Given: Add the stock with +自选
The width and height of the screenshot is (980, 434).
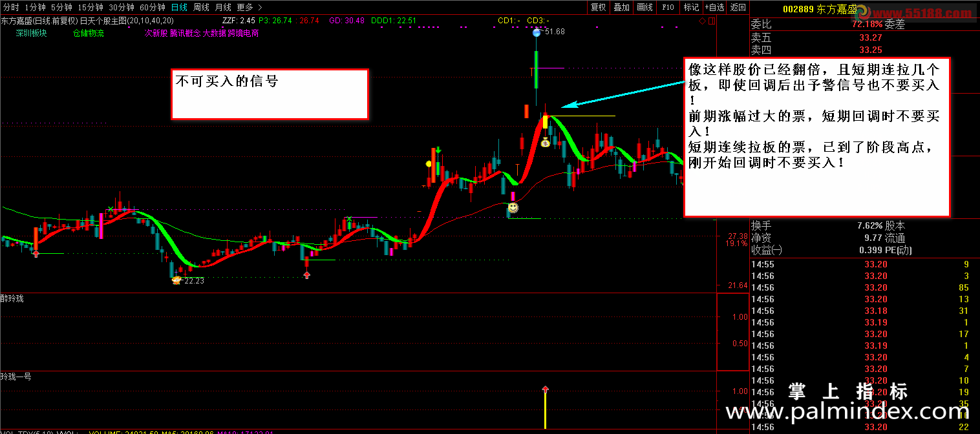Looking at the screenshot, I should tap(714, 7).
